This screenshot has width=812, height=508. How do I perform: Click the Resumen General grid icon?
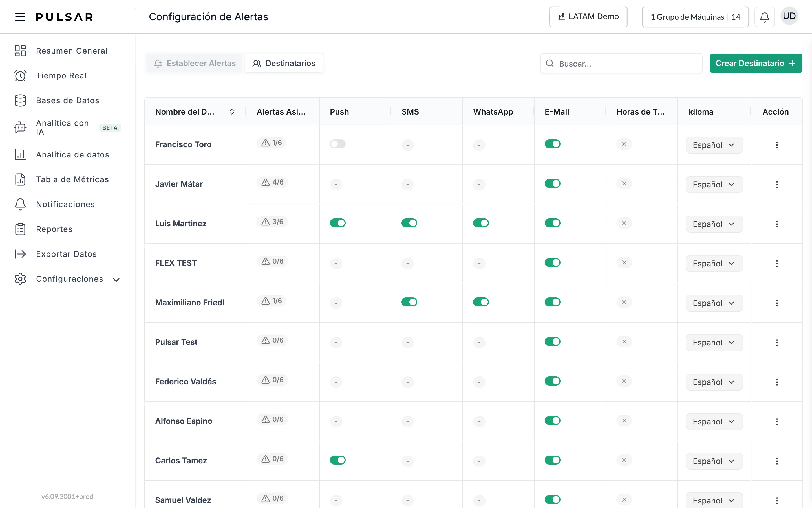coord(20,51)
